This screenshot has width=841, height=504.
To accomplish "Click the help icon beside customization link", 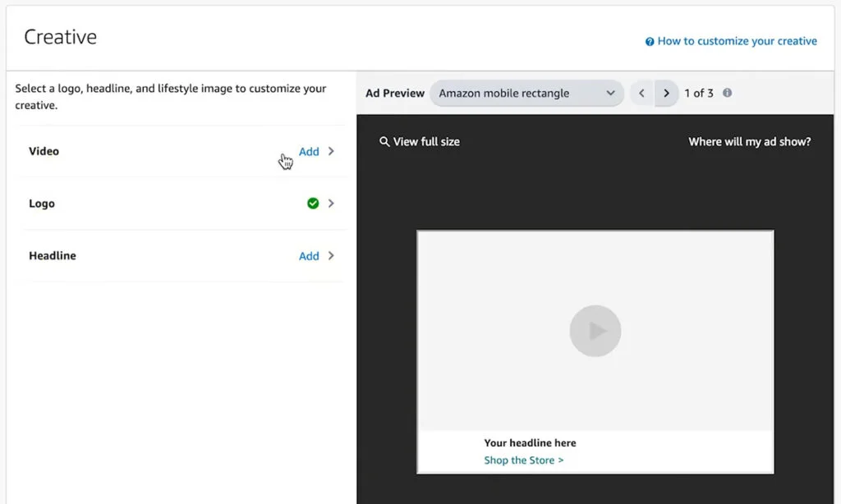I will 651,40.
